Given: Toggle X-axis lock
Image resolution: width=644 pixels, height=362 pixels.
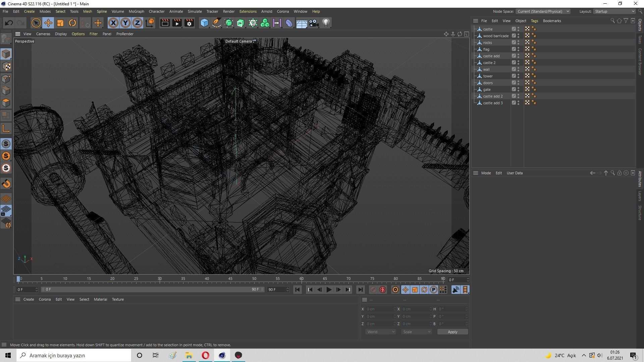Looking at the screenshot, I should click(113, 23).
